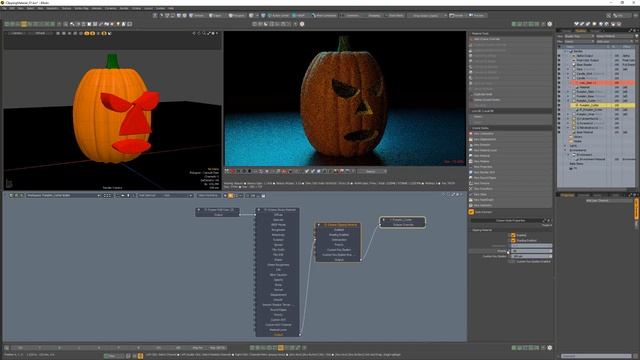Click the vertical orange tab in lower right panel

636,209
